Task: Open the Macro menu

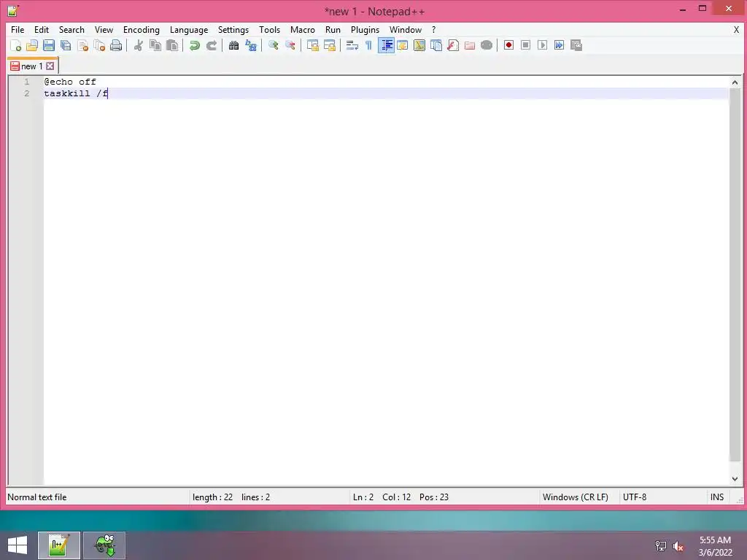Action: click(303, 29)
